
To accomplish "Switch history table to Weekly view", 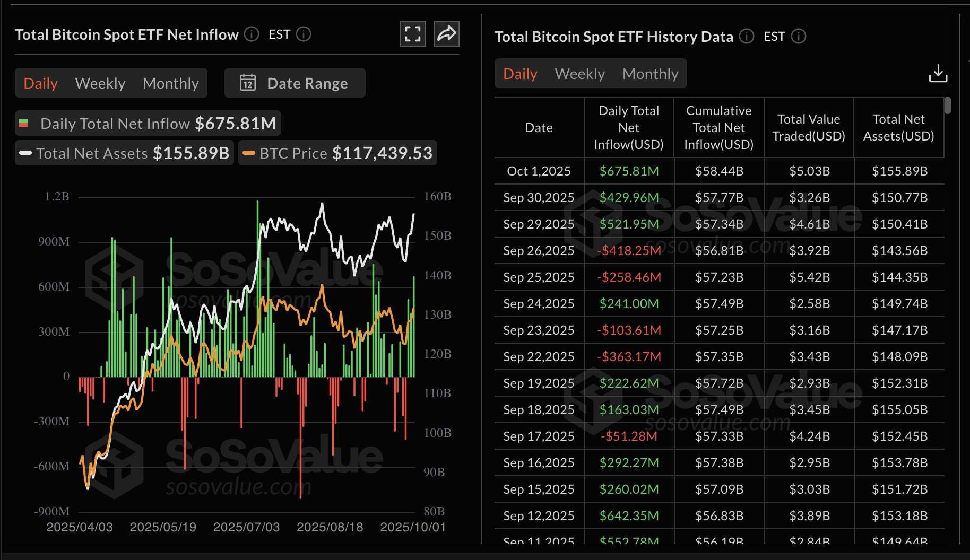I will (x=579, y=74).
